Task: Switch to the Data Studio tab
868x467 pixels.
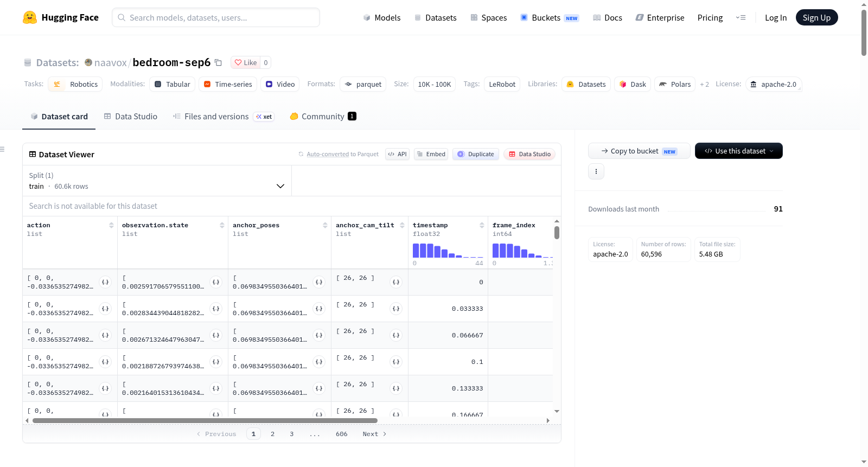Action: [131, 116]
